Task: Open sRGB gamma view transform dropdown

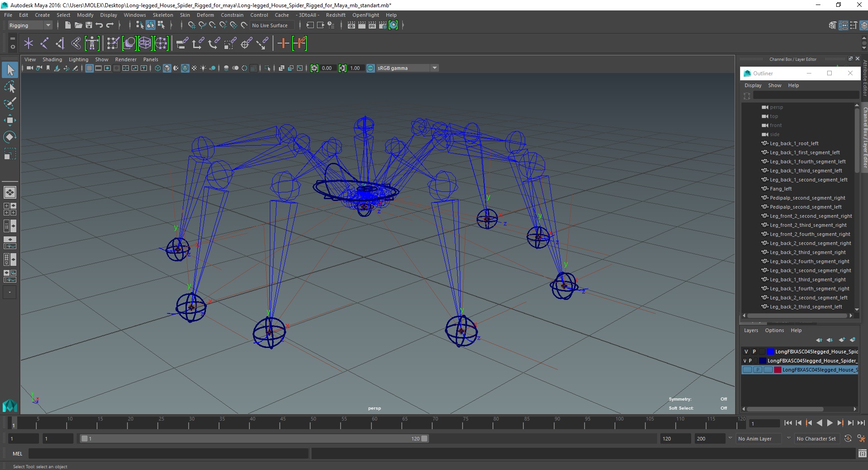Action: [x=434, y=68]
